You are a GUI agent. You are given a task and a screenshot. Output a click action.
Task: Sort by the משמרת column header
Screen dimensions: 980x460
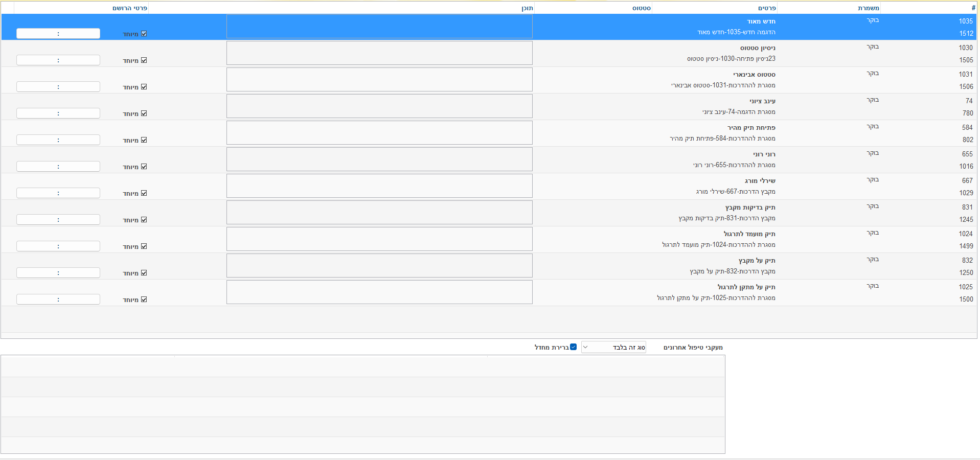[868, 8]
